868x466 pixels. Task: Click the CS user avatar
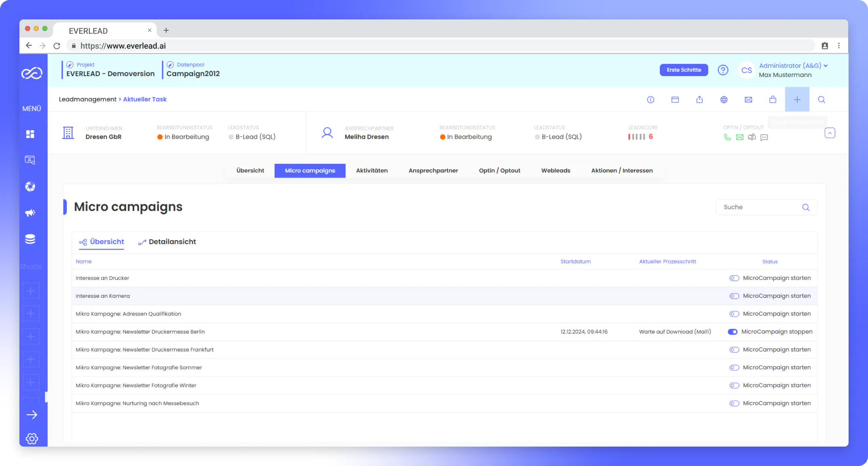[747, 70]
